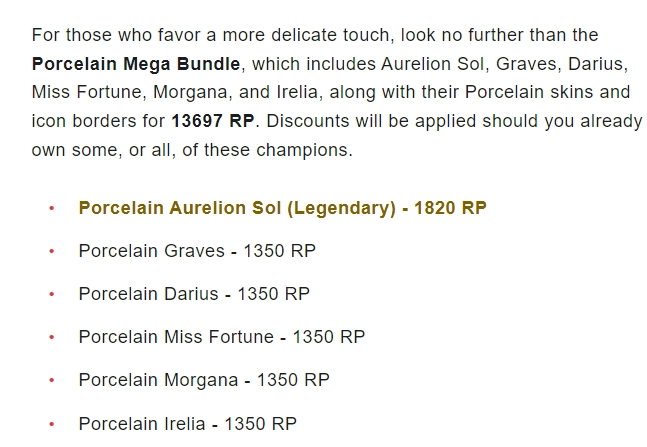Screen dimensions: 647x447
Task: Click the red bullet beside Miss Fortune
Action: pyautogui.click(x=51, y=338)
